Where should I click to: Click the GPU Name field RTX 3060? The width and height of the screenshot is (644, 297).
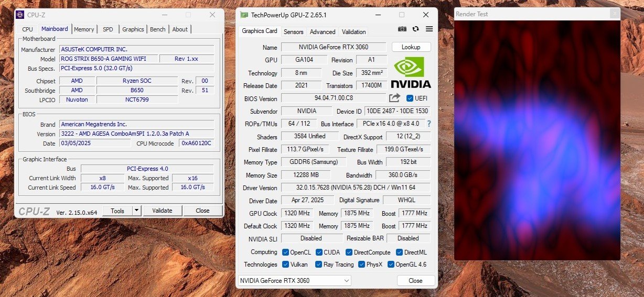tap(334, 47)
